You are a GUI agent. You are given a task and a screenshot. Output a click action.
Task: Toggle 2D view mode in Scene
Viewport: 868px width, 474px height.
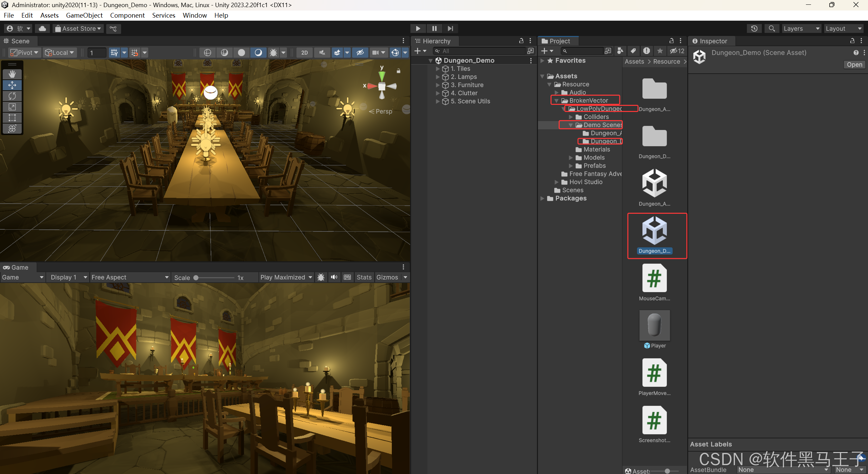point(304,53)
